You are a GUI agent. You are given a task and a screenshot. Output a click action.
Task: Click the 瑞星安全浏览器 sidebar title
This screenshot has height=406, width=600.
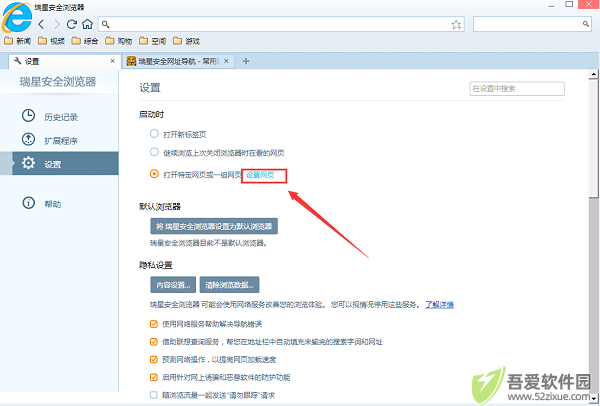[x=58, y=82]
